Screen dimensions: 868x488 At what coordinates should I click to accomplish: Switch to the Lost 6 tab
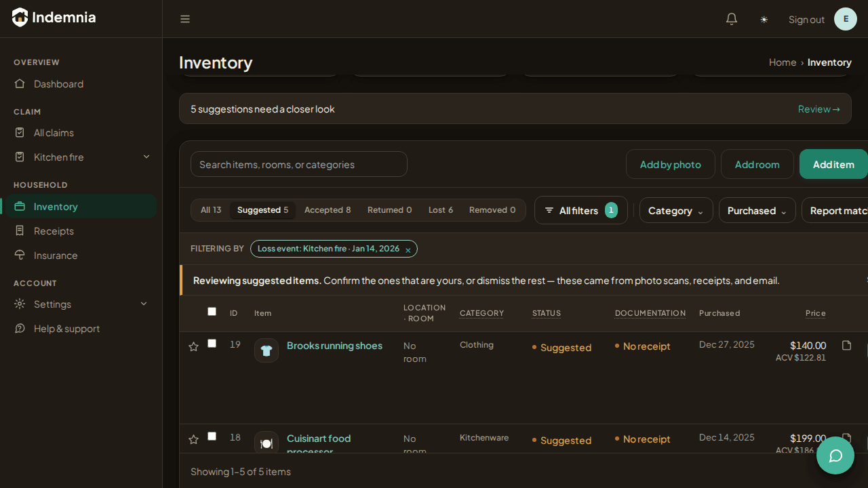(441, 210)
